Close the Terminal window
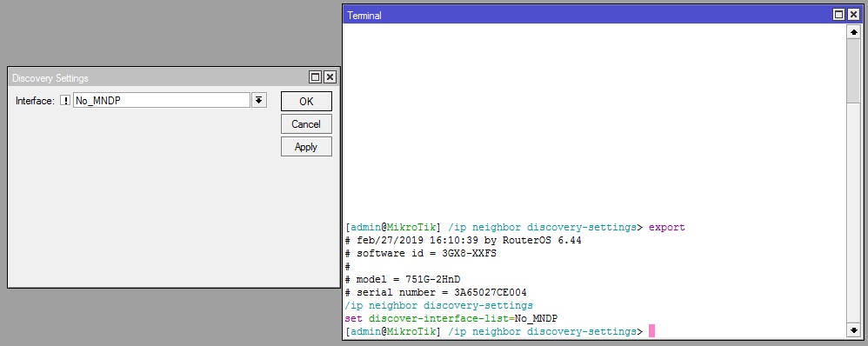Image resolution: width=868 pixels, height=346 pixels. (x=853, y=15)
